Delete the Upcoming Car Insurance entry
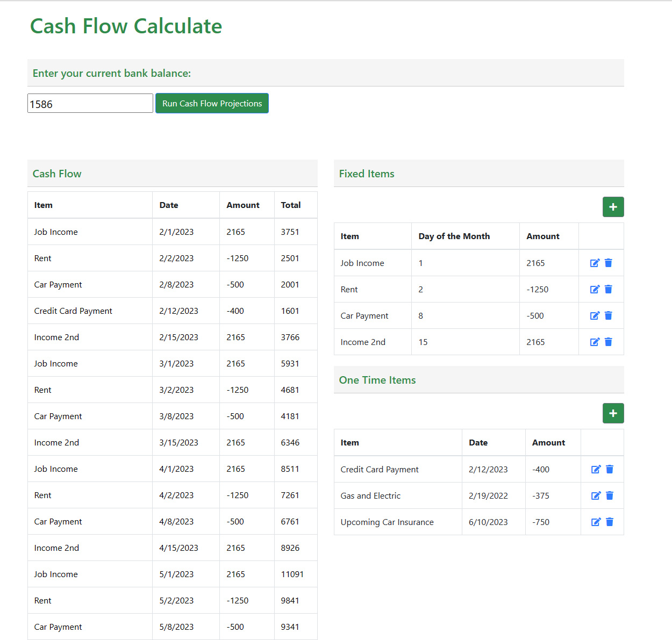Screen dimensions: 672x640 (610, 522)
